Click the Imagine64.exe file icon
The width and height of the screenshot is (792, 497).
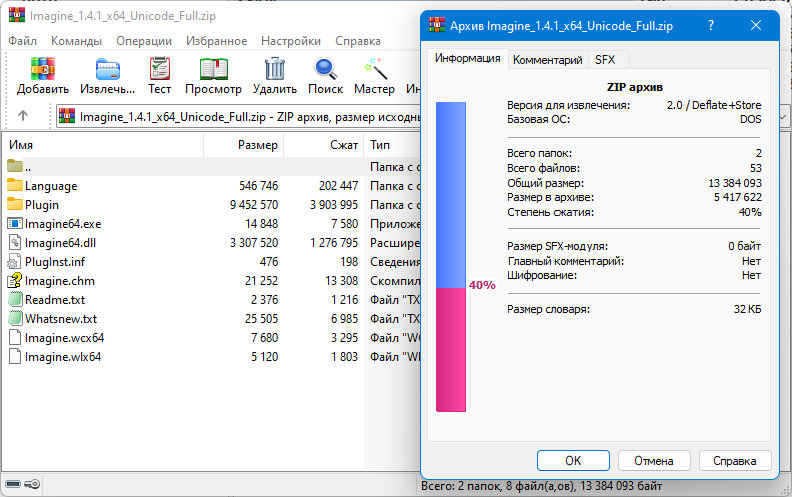[x=15, y=223]
